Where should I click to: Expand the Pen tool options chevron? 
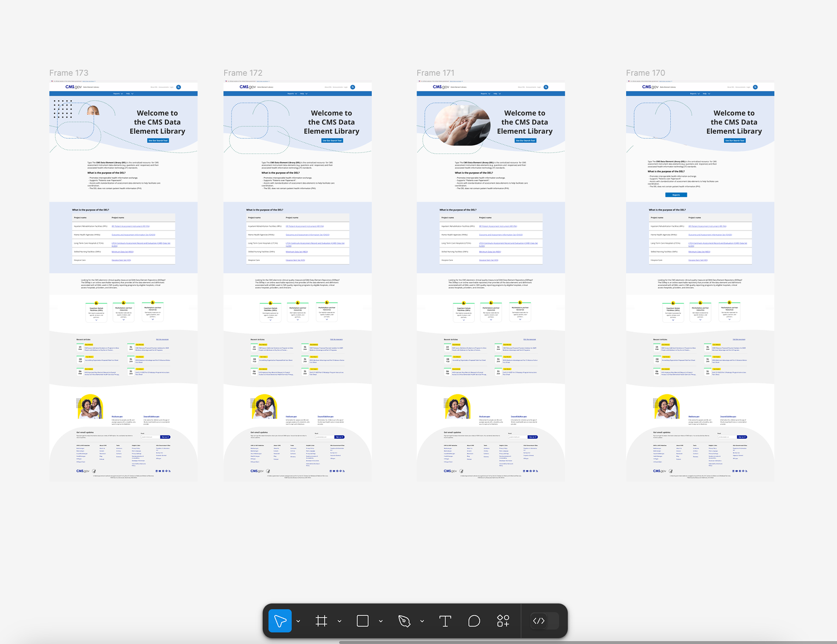point(422,621)
